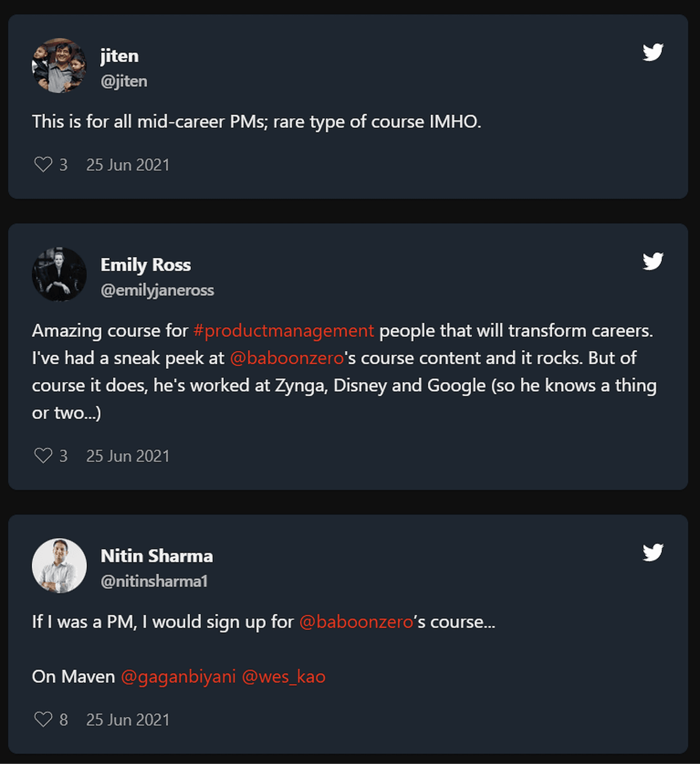Open Emily Ross's profile picture

click(x=59, y=274)
